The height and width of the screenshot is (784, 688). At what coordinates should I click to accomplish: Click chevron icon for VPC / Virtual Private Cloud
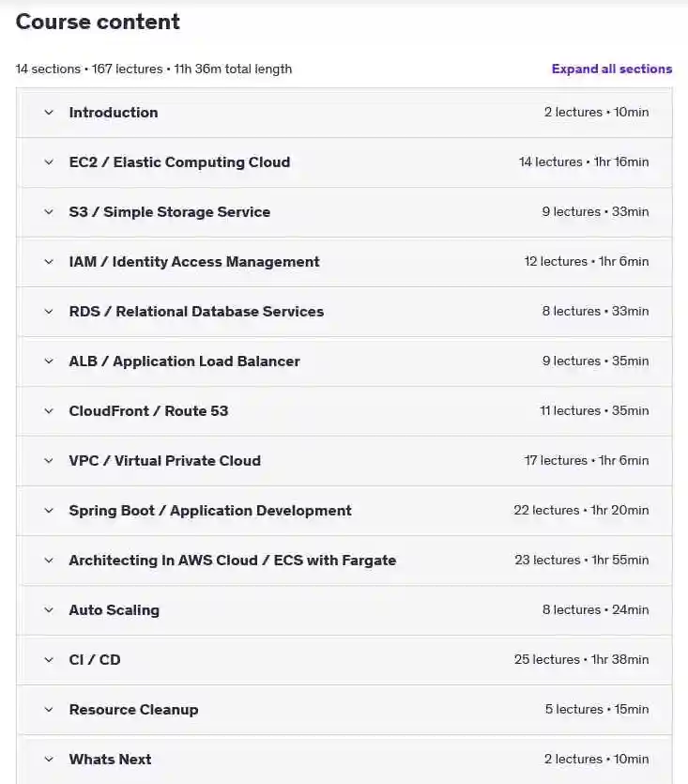[x=49, y=460]
